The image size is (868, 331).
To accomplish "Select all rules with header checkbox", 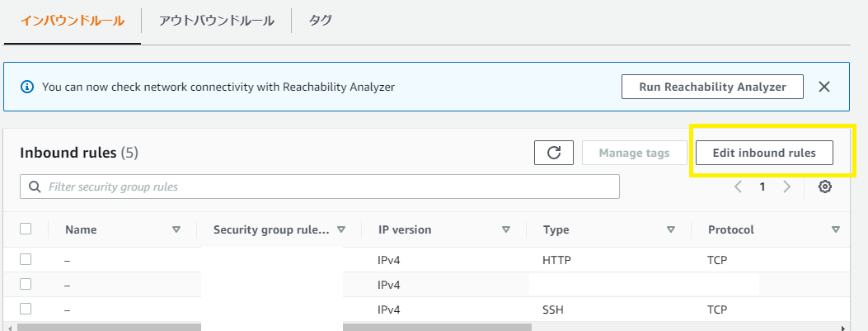I will (x=26, y=229).
